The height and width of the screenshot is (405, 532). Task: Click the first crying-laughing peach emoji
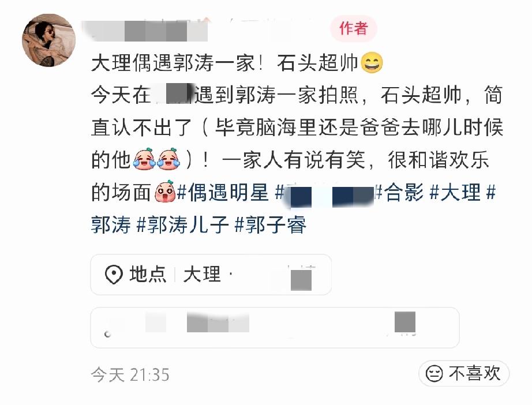tap(144, 159)
